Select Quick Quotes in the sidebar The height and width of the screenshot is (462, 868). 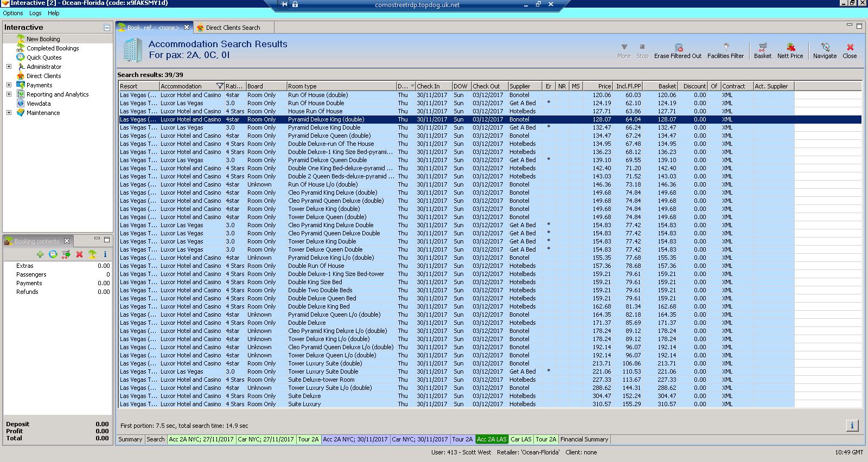(44, 57)
